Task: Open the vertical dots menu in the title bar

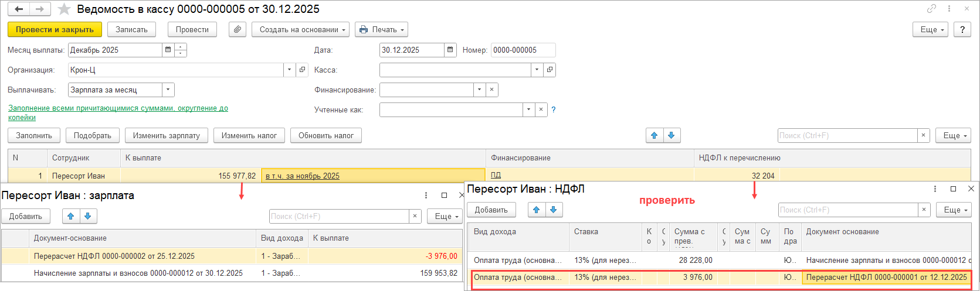Action: click(x=949, y=9)
